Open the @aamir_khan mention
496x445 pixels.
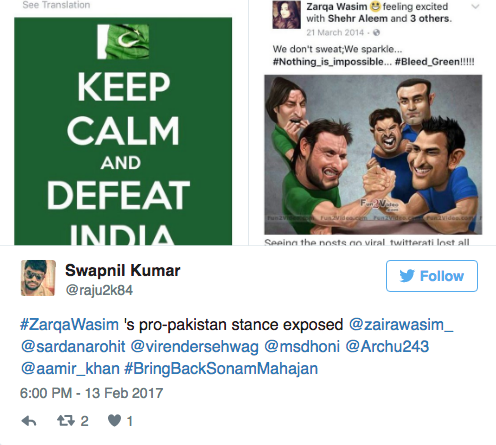click(70, 369)
